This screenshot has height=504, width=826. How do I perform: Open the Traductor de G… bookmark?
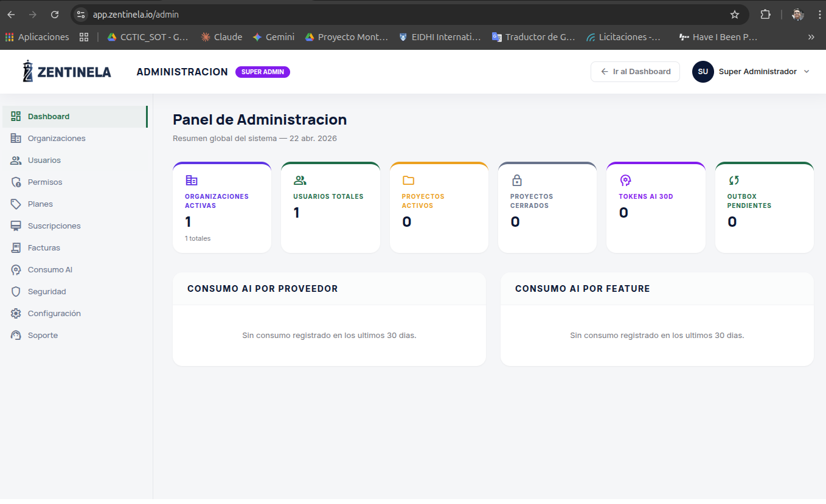[x=533, y=37]
